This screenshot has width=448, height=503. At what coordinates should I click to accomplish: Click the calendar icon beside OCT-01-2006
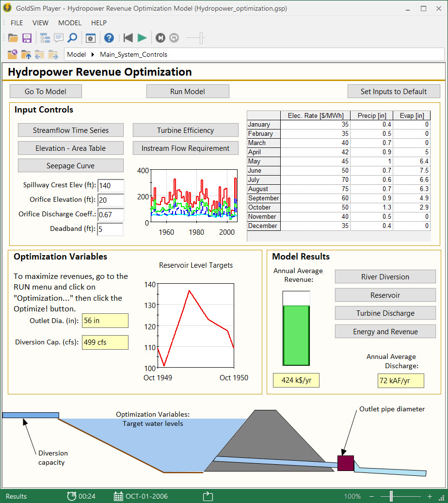(x=118, y=496)
